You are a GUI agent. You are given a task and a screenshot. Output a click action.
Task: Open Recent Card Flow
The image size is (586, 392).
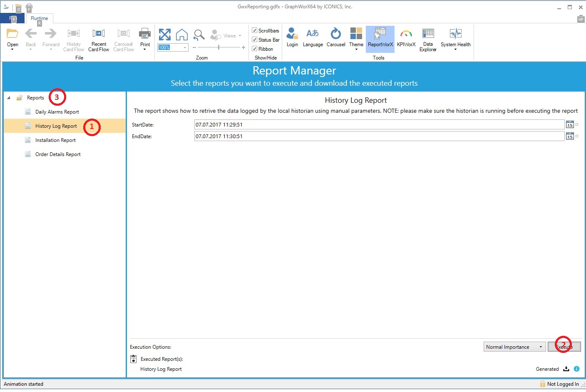coord(99,40)
